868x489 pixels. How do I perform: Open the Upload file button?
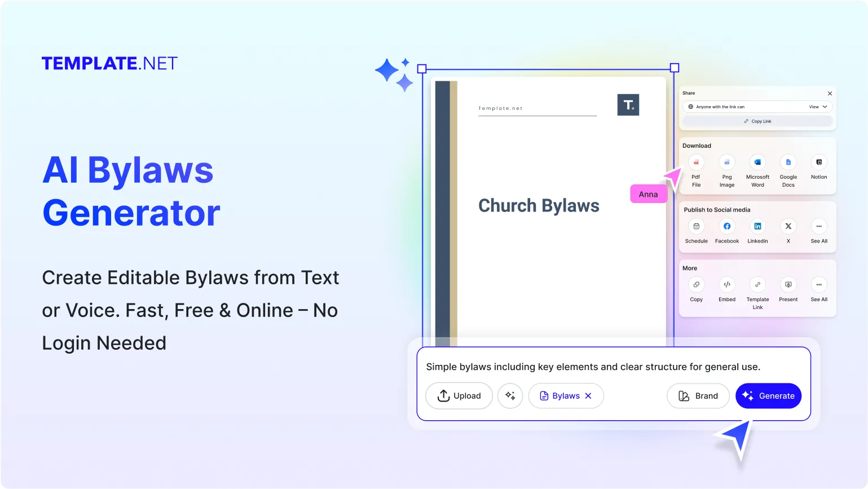459,396
